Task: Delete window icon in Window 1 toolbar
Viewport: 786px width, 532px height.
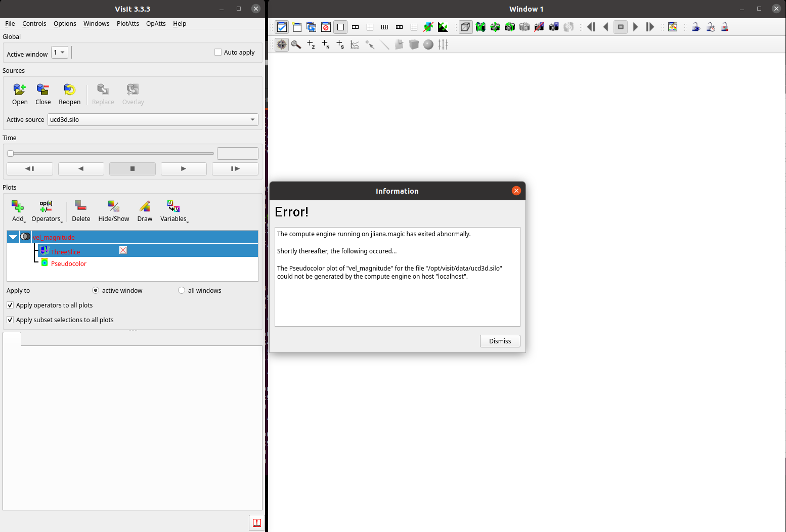Action: point(326,27)
